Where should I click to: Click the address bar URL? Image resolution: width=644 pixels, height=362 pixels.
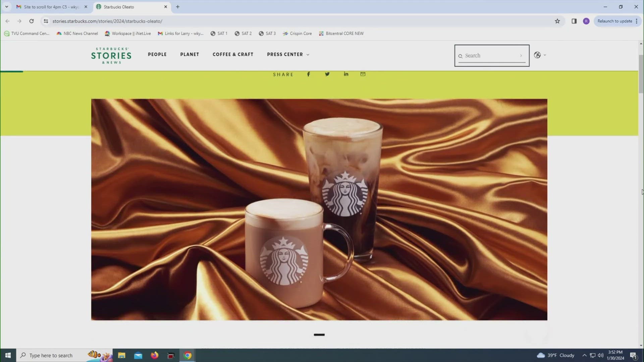click(107, 21)
